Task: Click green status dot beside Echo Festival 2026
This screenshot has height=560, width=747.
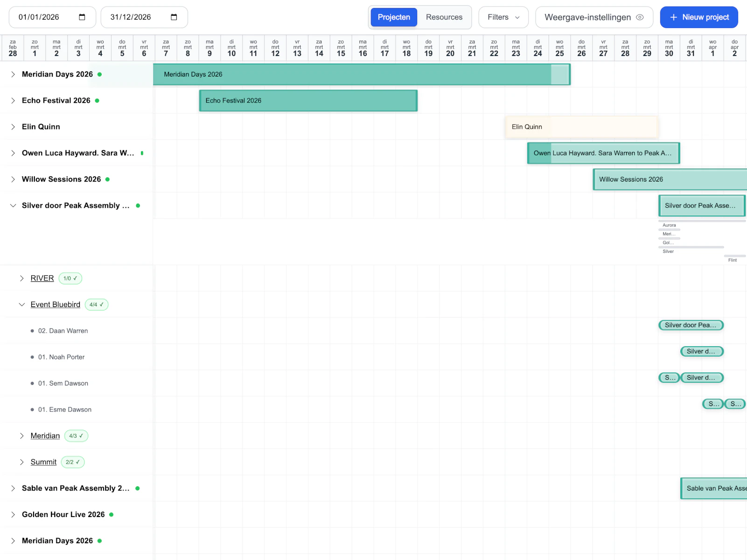Action: point(97,101)
